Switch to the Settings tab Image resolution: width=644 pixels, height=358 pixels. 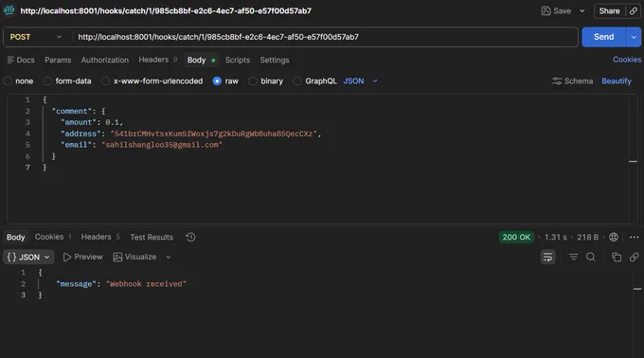(275, 60)
